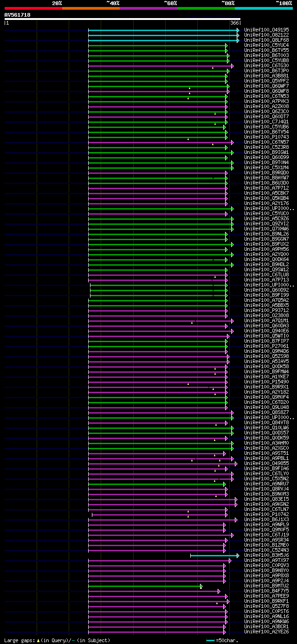This screenshot has width=297, height=644.
Task: Click the purple ~60% legend color segment
Action: point(148,8)
